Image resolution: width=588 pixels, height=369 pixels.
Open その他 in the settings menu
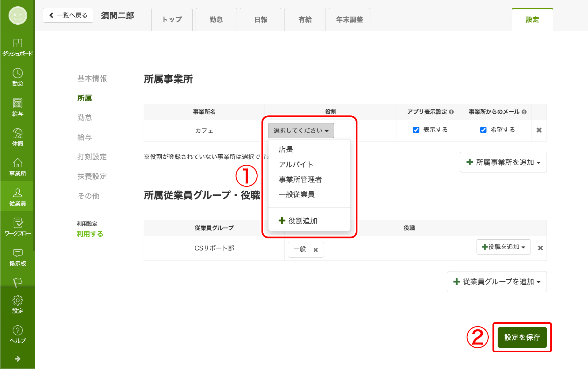pyautogui.click(x=88, y=196)
